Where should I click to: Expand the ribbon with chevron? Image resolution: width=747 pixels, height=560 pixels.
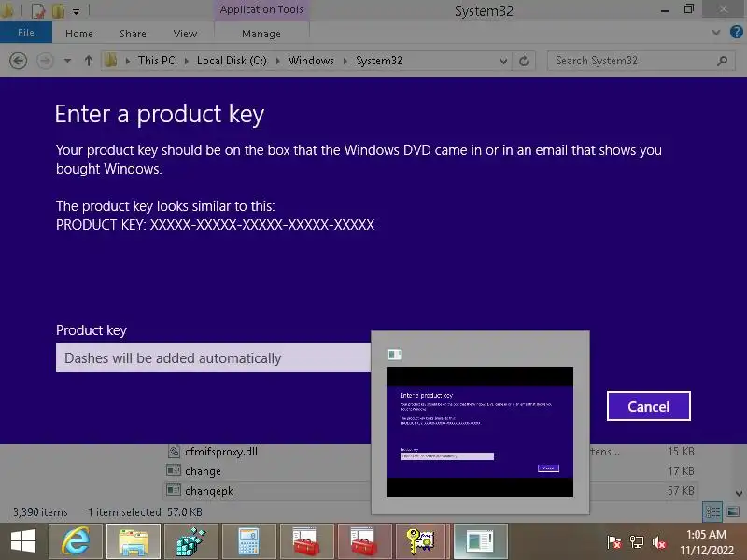pos(715,33)
